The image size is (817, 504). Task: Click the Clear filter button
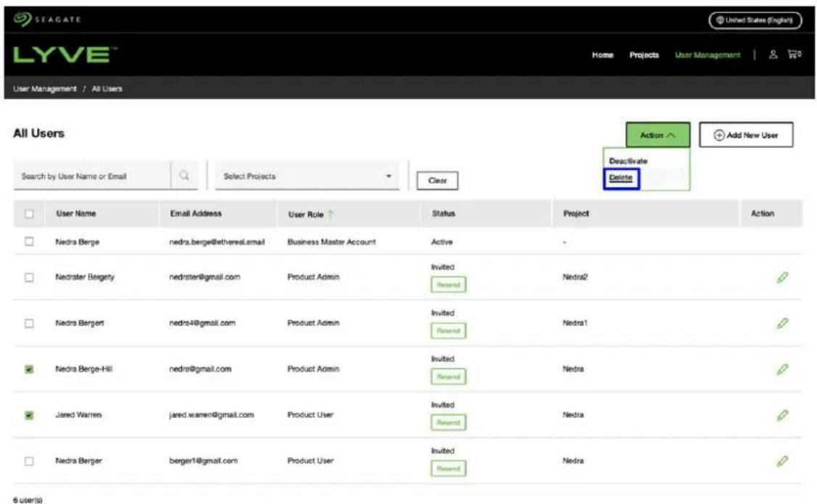[x=437, y=181]
